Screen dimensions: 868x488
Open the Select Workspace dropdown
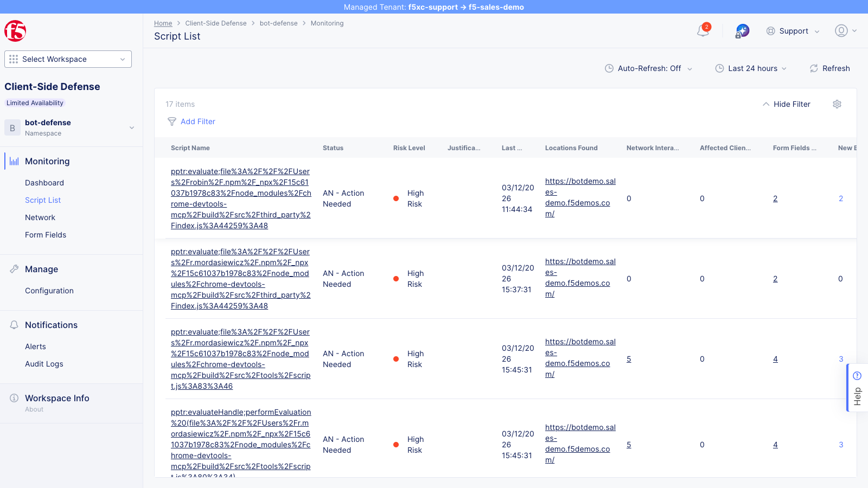(67, 59)
